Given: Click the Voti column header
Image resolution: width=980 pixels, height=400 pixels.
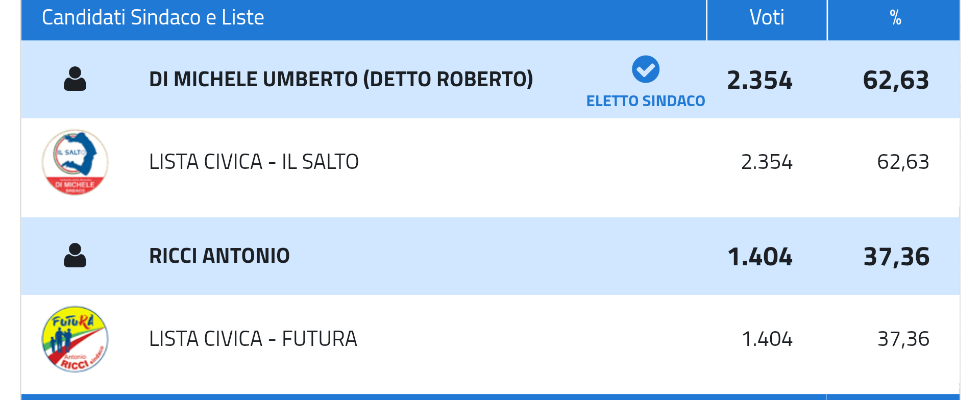Looking at the screenshot, I should click(767, 18).
